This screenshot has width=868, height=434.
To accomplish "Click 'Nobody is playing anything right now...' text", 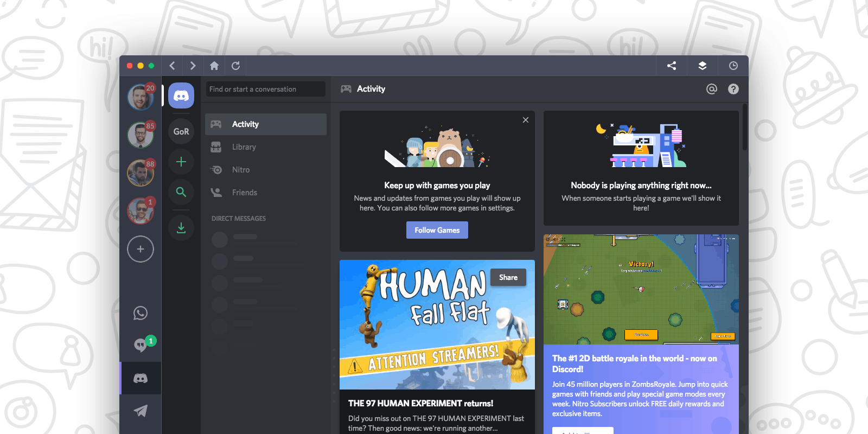I will click(x=641, y=185).
